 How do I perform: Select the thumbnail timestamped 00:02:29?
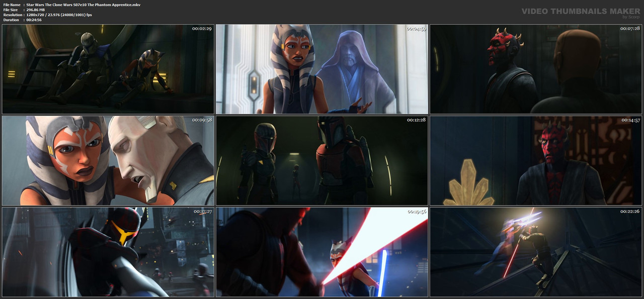pos(108,69)
